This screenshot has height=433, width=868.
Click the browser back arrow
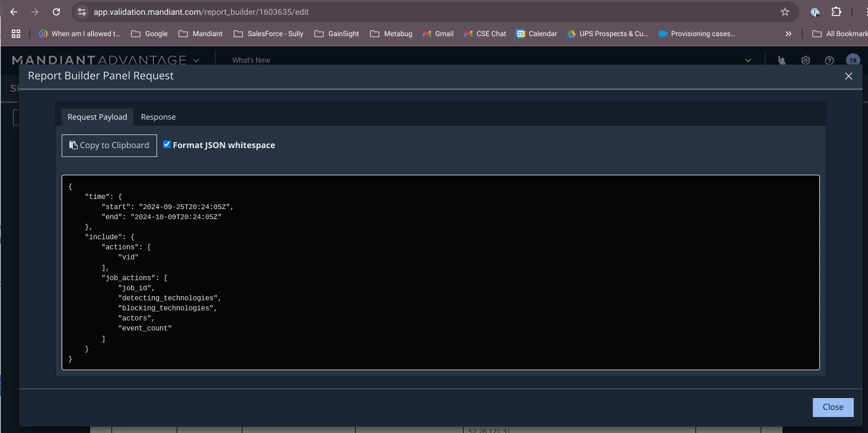pos(14,12)
